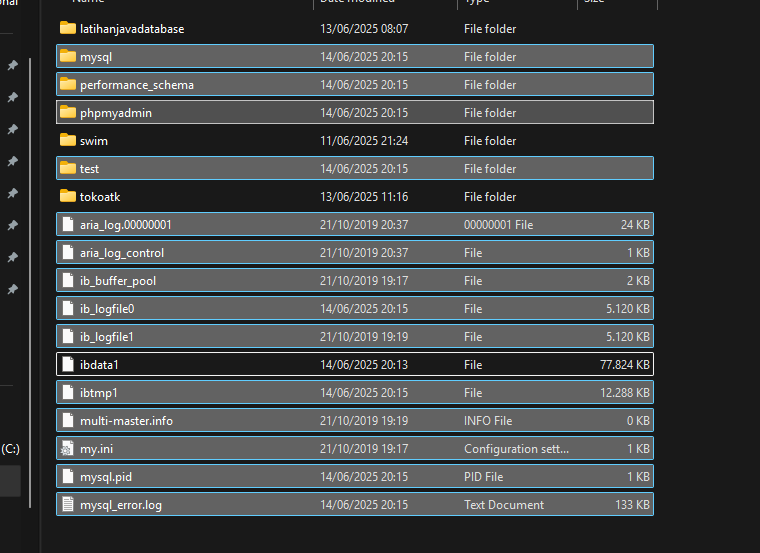Click the 0 KB size of multi-master.info

click(638, 421)
